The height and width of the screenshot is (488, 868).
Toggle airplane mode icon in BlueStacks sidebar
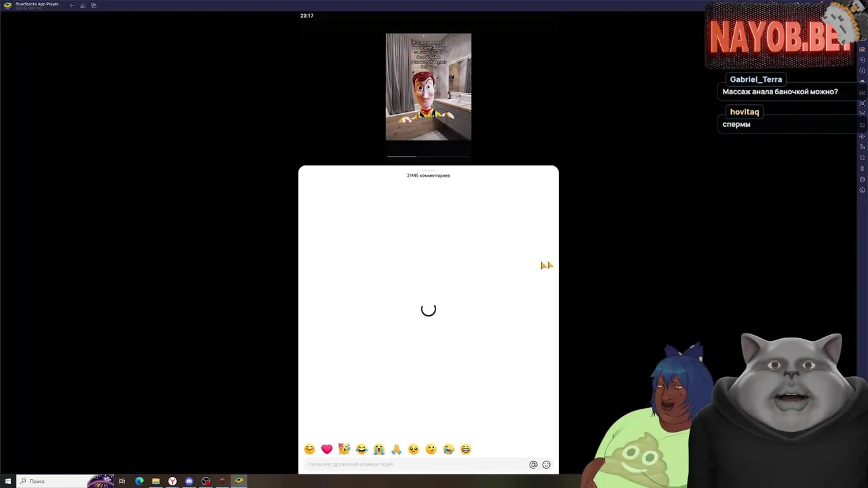862,136
